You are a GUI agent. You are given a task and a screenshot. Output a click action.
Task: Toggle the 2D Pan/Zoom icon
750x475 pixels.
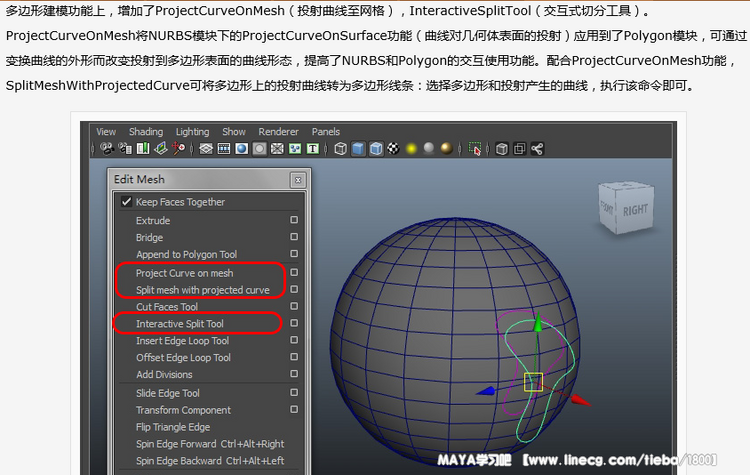[178, 149]
